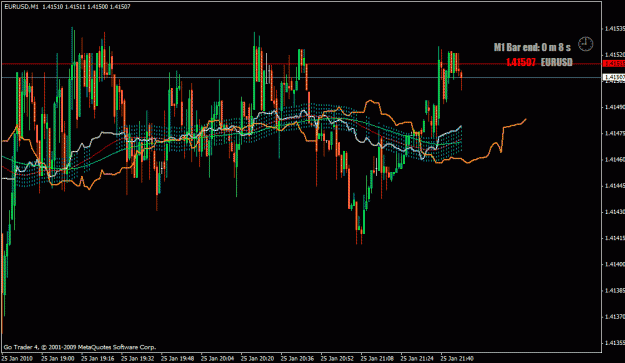Click the "25 Jan 19:16" time axis label
The height and width of the screenshot is (363, 625).
pos(98,358)
